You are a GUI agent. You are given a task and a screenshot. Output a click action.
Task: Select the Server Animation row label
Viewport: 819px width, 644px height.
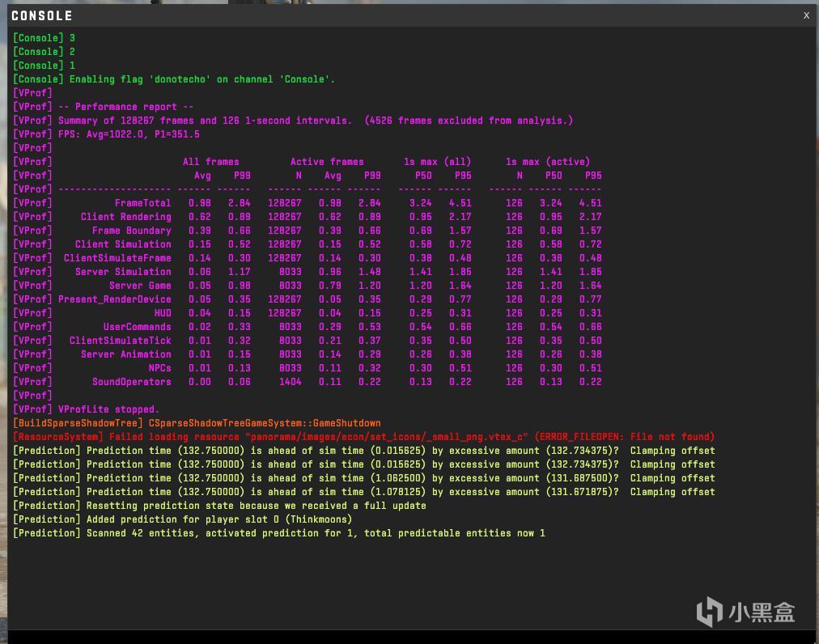point(126,354)
